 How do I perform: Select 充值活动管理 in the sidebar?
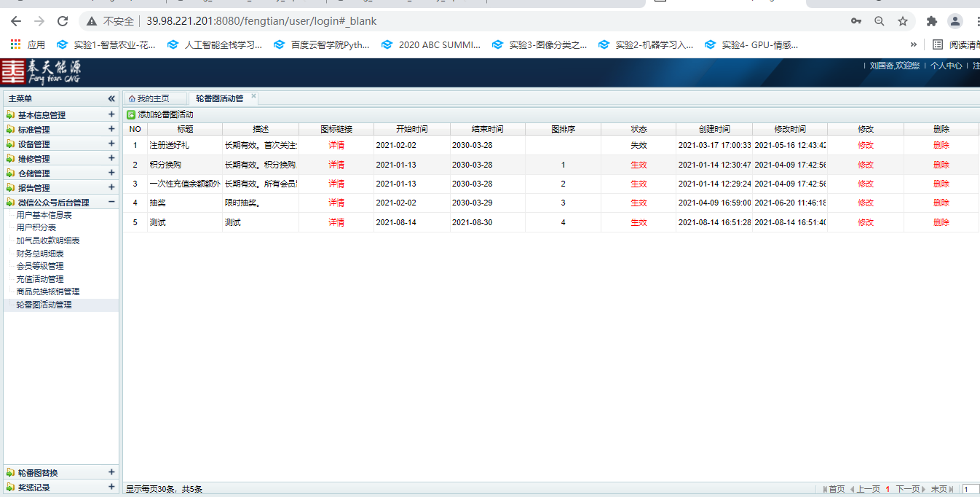click(x=40, y=279)
